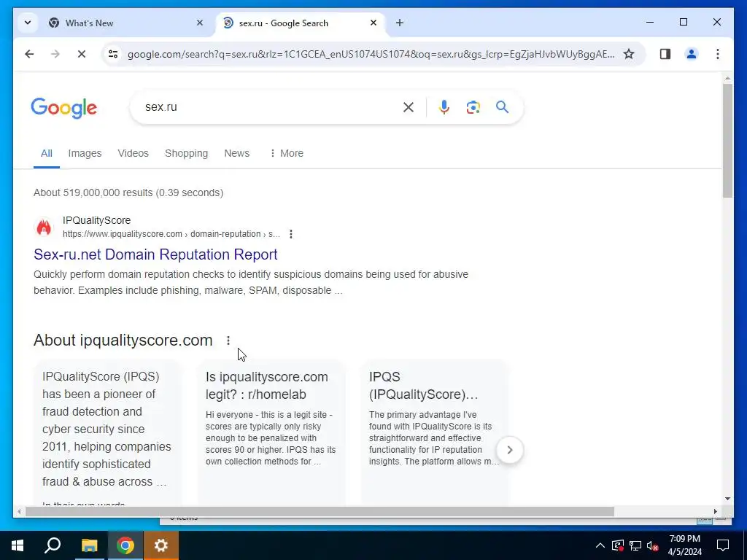Image resolution: width=747 pixels, height=560 pixels.
Task: Open options menu beside IPQualityScore result
Action: pos(290,234)
